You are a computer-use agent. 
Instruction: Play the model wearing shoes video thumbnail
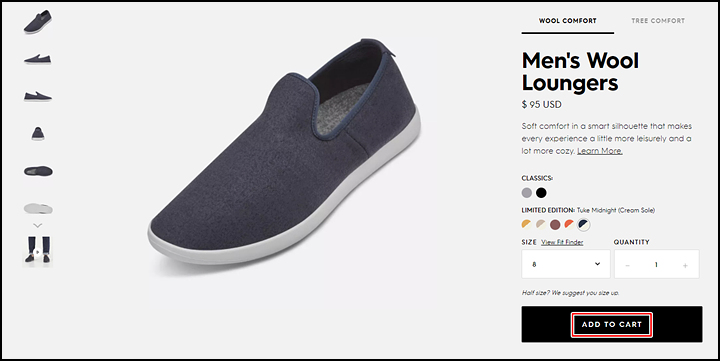[38, 251]
